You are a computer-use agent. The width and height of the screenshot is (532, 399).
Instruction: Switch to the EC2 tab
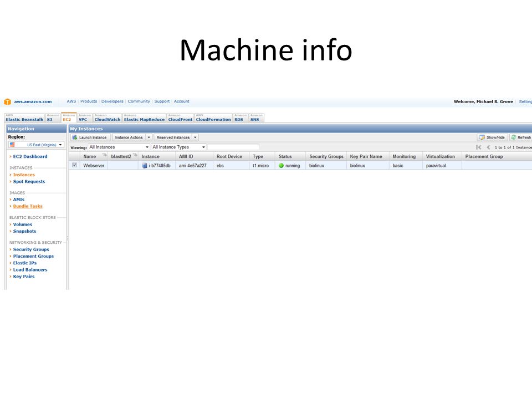click(x=69, y=117)
